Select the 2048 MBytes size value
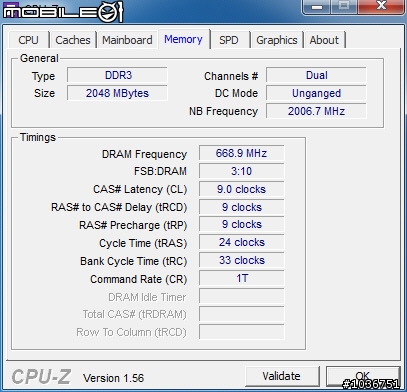407x392 pixels. coord(117,93)
